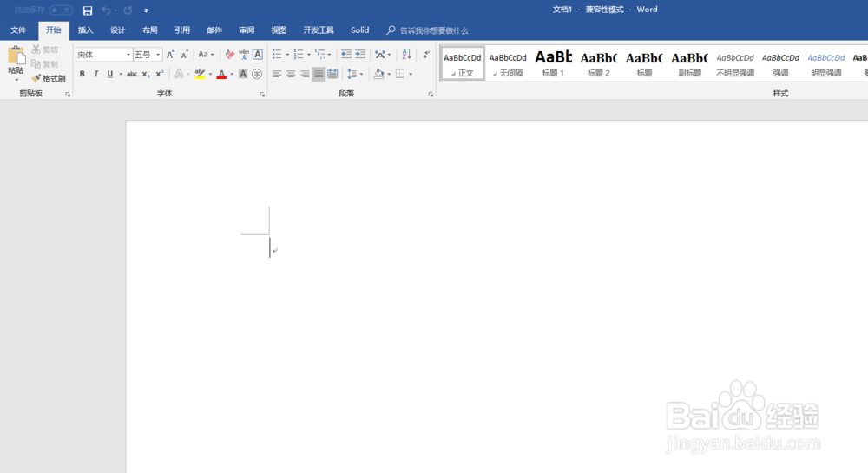This screenshot has height=473, width=868.
Task: Toggle Italic formatting
Action: tap(95, 74)
